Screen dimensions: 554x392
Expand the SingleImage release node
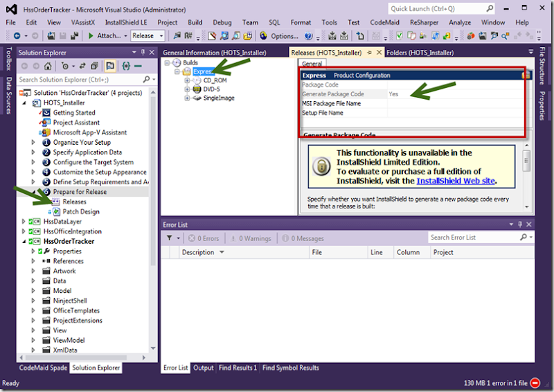[187, 98]
